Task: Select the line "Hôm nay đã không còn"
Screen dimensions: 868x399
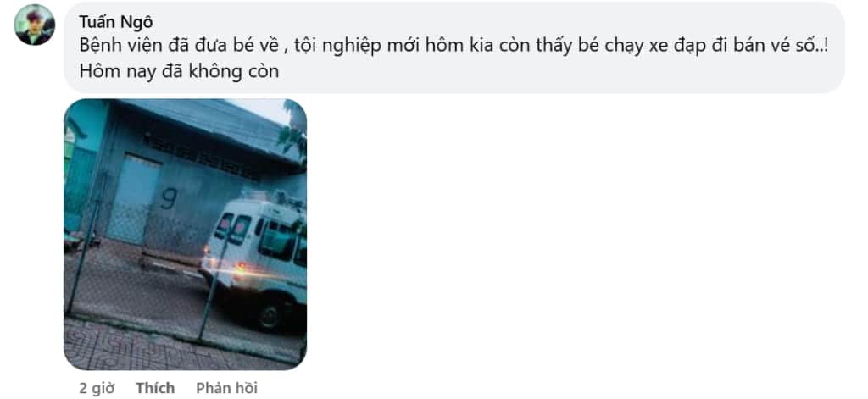Action: (179, 72)
